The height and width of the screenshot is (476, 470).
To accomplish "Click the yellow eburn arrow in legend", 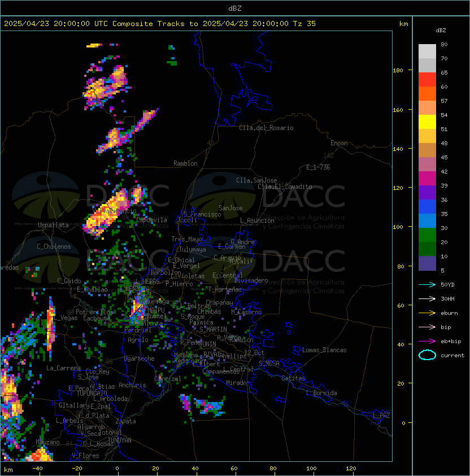I will [x=427, y=313].
